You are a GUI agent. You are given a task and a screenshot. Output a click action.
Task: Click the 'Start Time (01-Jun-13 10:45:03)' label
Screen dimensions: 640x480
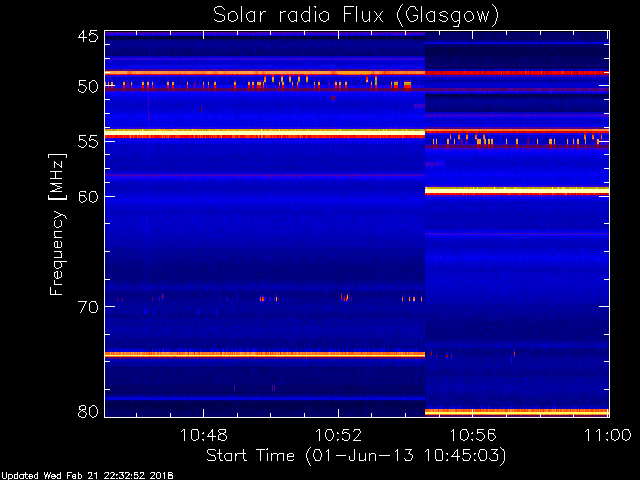(356, 455)
